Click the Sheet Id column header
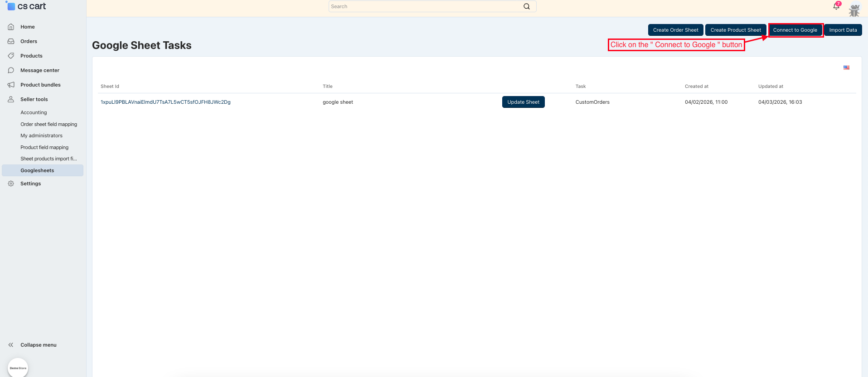The height and width of the screenshot is (377, 868). [x=110, y=86]
